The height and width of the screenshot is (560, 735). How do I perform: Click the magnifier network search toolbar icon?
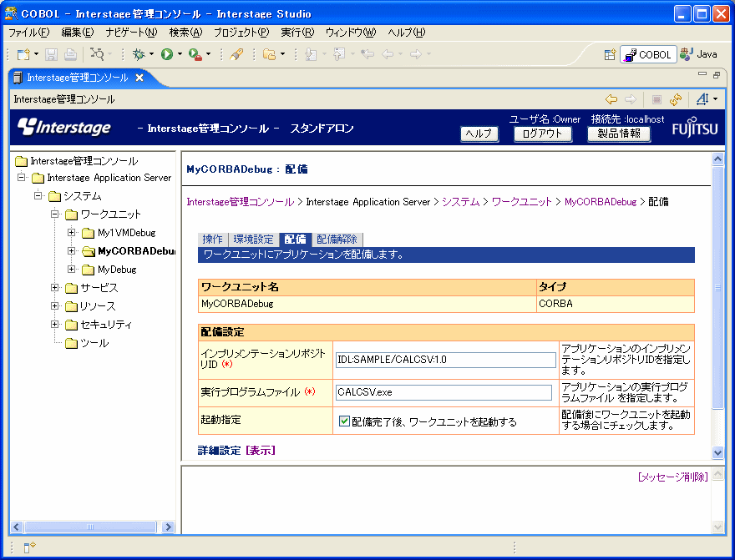coord(97,54)
